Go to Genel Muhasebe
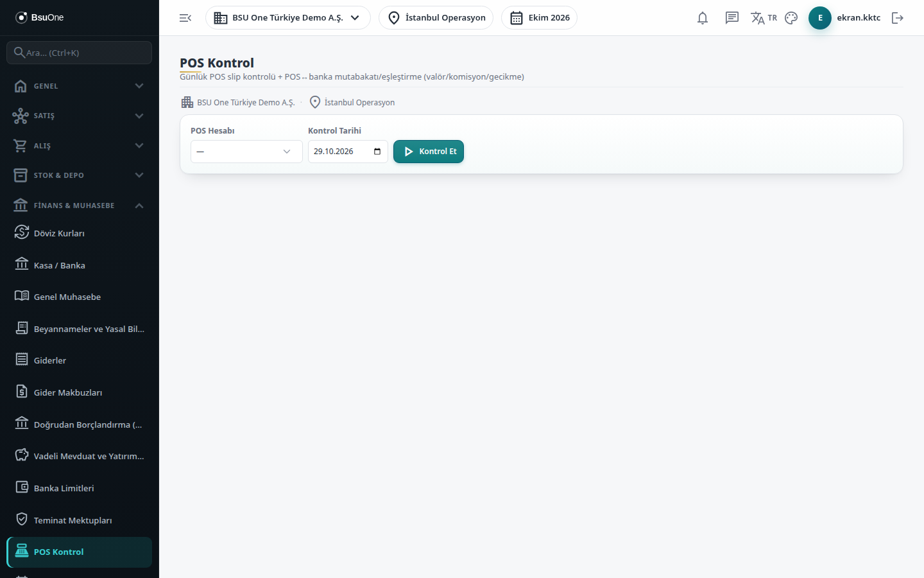Screen dimensions: 924x578 click(80, 297)
